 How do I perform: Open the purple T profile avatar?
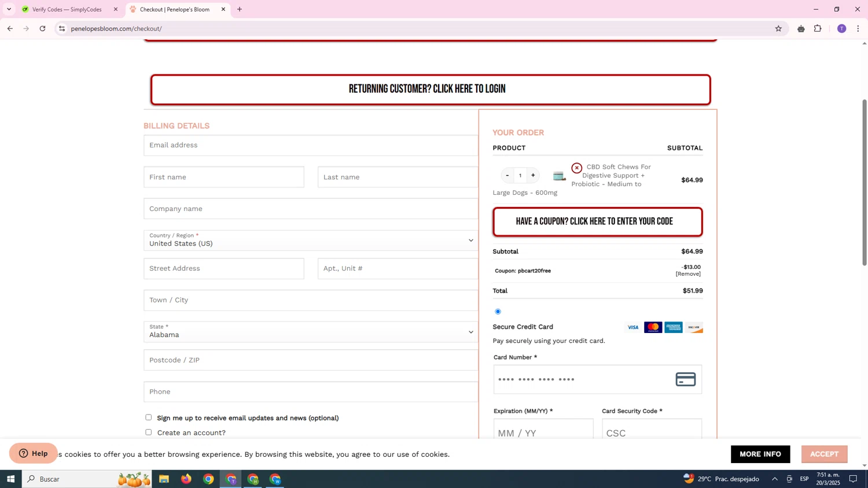point(841,28)
